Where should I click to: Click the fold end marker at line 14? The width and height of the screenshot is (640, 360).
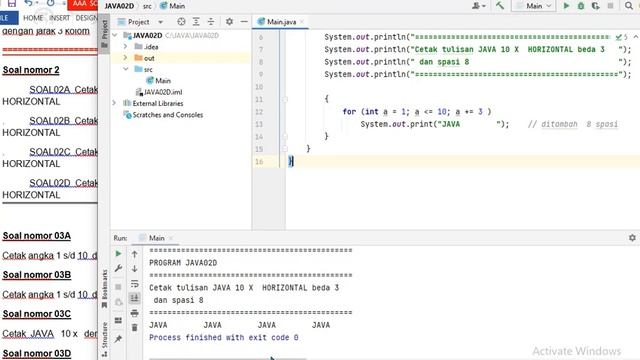coord(285,136)
